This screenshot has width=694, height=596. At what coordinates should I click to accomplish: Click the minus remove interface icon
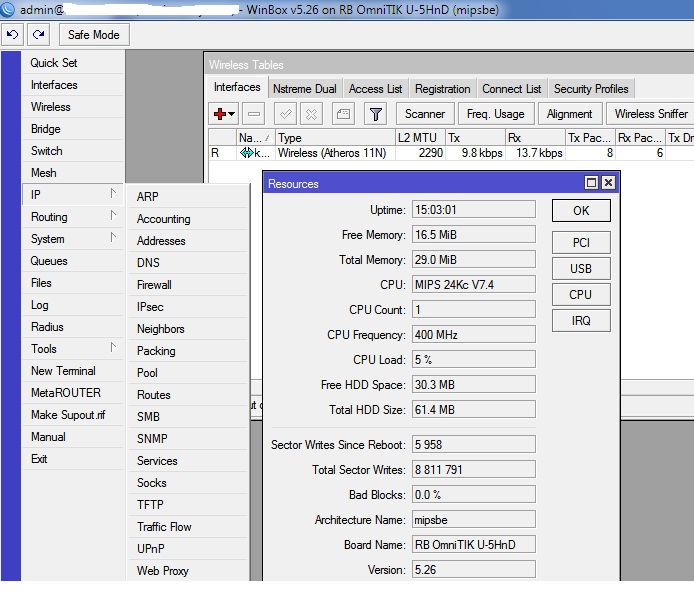pos(254,114)
